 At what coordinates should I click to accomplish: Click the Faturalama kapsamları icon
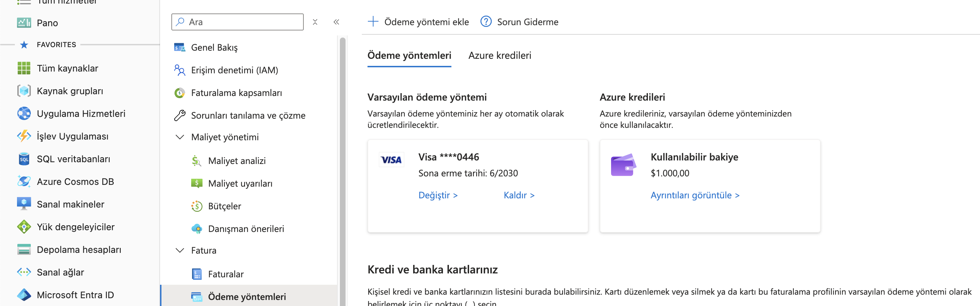point(180,93)
